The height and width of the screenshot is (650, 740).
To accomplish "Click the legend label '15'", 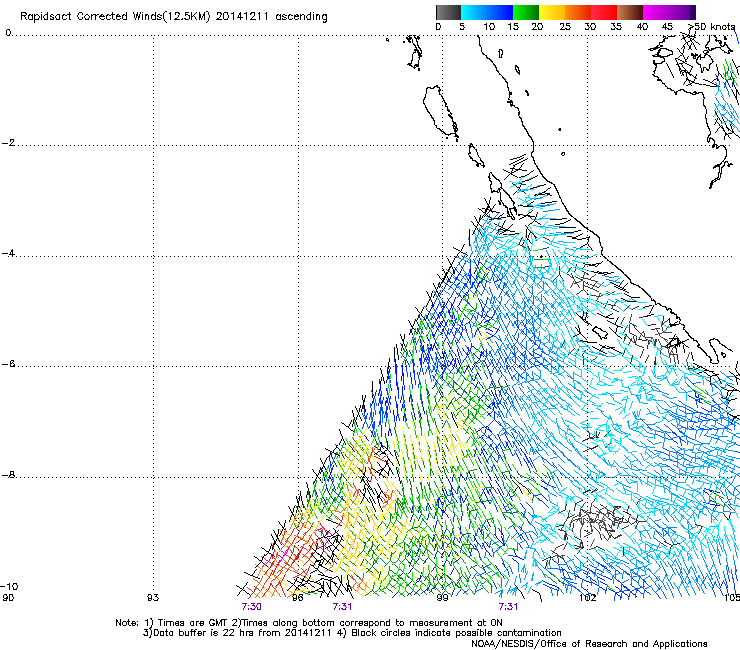I will (513, 27).
